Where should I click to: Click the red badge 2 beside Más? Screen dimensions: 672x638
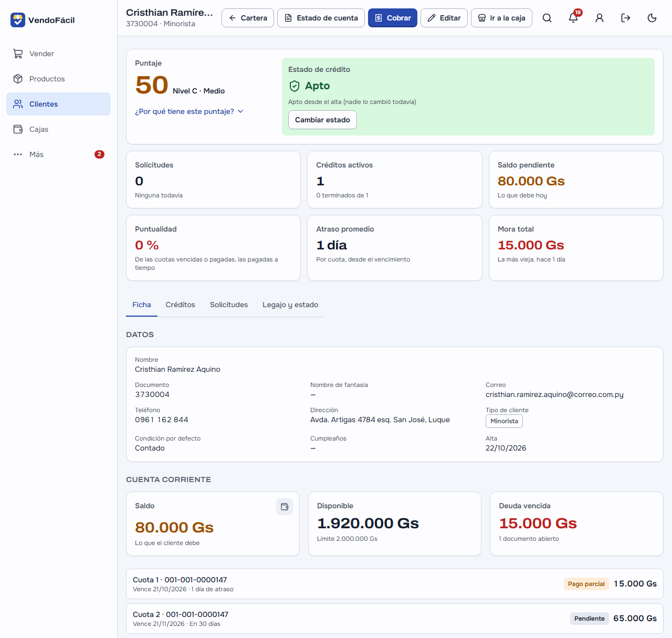99,154
